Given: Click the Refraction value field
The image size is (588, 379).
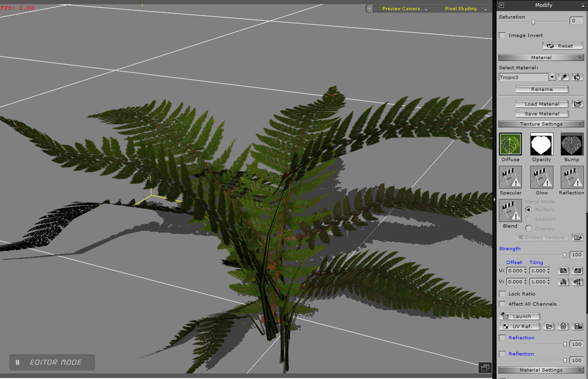Looking at the screenshot, I should [576, 344].
